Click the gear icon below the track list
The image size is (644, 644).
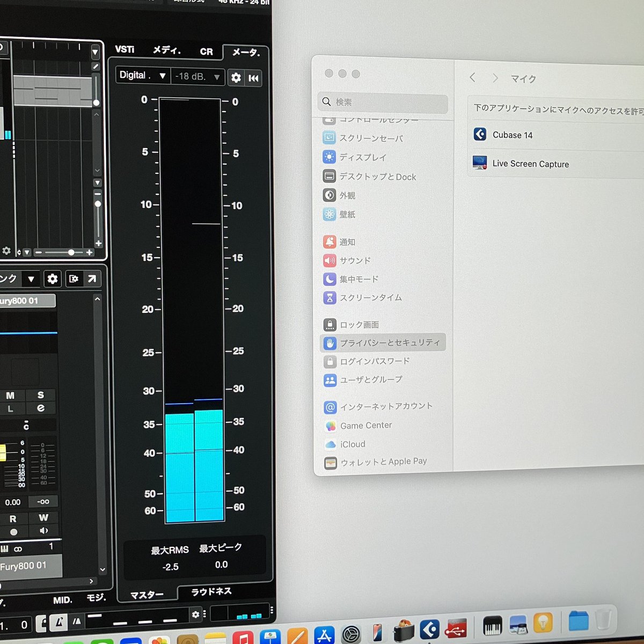tap(6, 251)
